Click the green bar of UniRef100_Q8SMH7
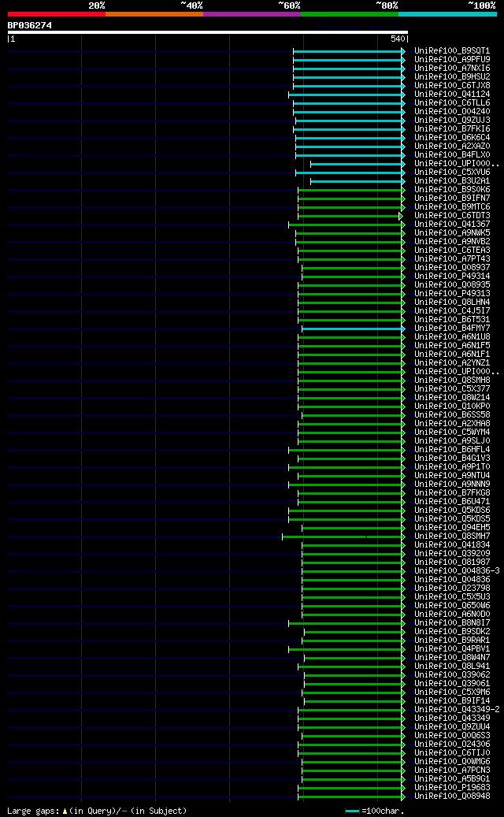This screenshot has width=504, height=817. point(342,537)
